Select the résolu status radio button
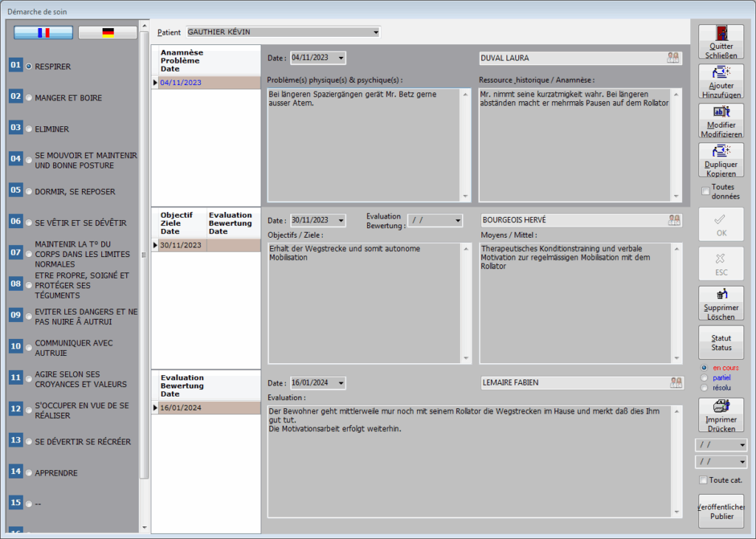 [704, 387]
